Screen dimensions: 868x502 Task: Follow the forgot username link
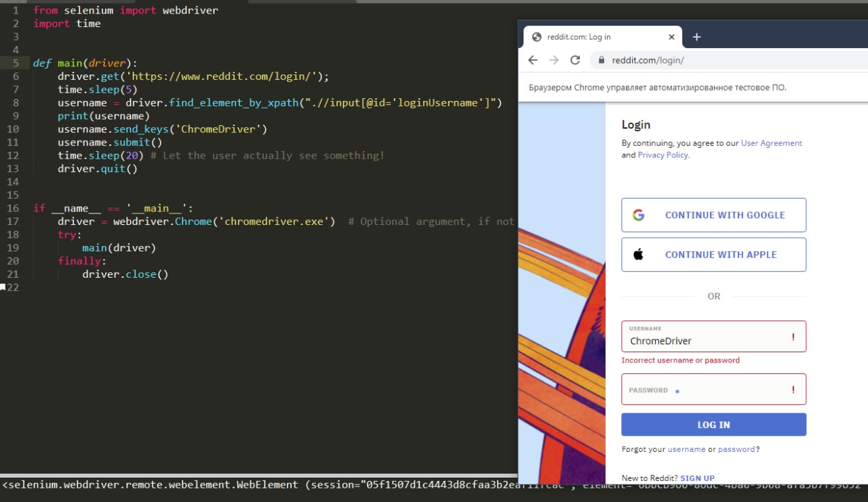pos(686,449)
